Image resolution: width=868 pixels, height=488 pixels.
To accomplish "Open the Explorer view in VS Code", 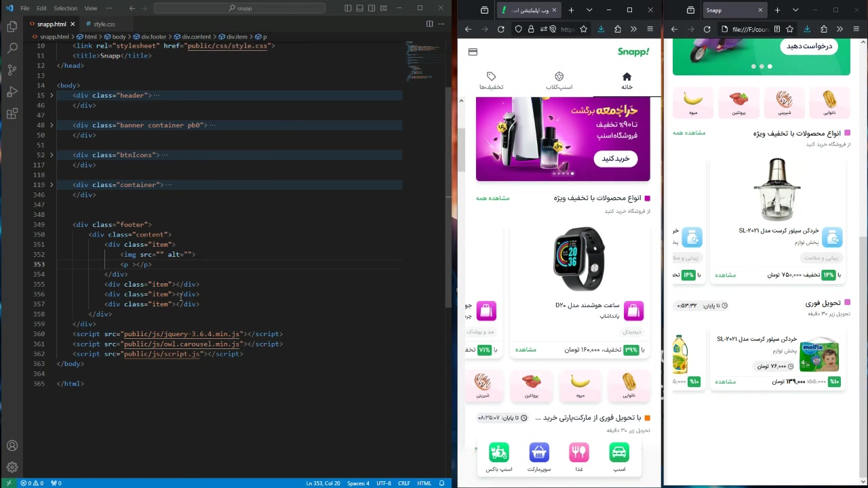I will [12, 26].
